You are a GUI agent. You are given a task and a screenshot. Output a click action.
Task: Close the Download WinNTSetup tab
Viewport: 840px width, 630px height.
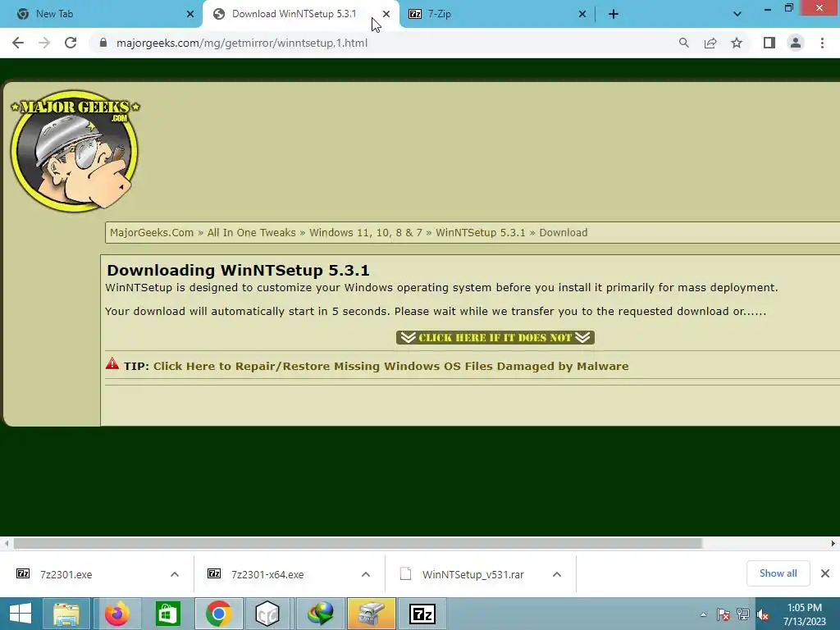tap(386, 15)
